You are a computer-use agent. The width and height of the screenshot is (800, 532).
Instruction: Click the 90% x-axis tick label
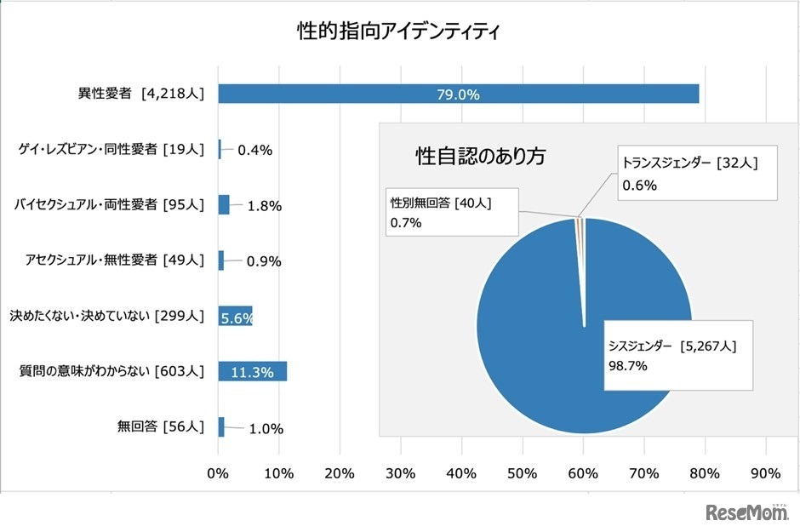(767, 473)
